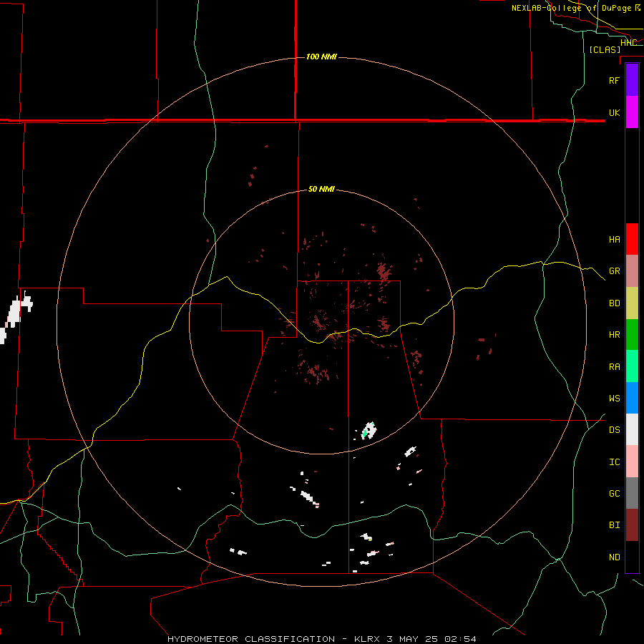This screenshot has width=644, height=644.
Task: Click the HYDROMETEOR CLASSIFICATION title text
Action: point(251,639)
